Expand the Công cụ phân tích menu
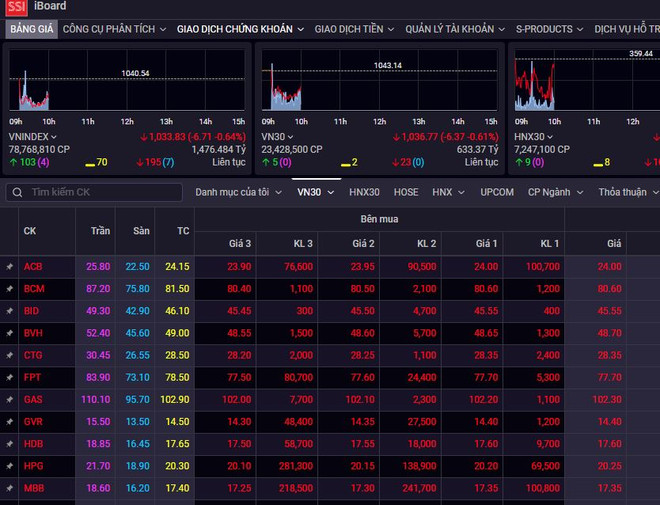Viewport: 660px width, 505px height. [115, 29]
